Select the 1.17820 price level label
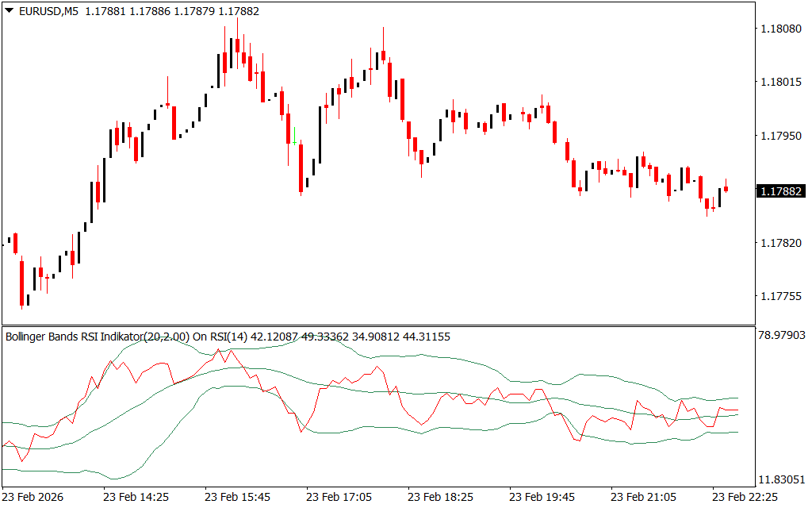 tap(781, 243)
